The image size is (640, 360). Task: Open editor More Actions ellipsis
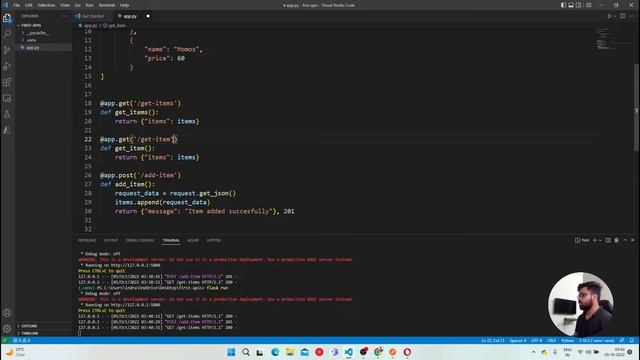[631, 16]
